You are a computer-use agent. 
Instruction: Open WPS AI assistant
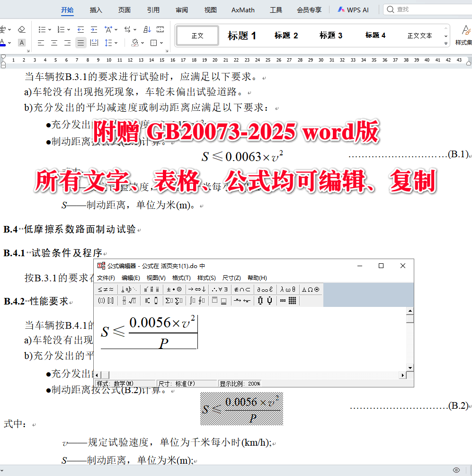tap(353, 9)
